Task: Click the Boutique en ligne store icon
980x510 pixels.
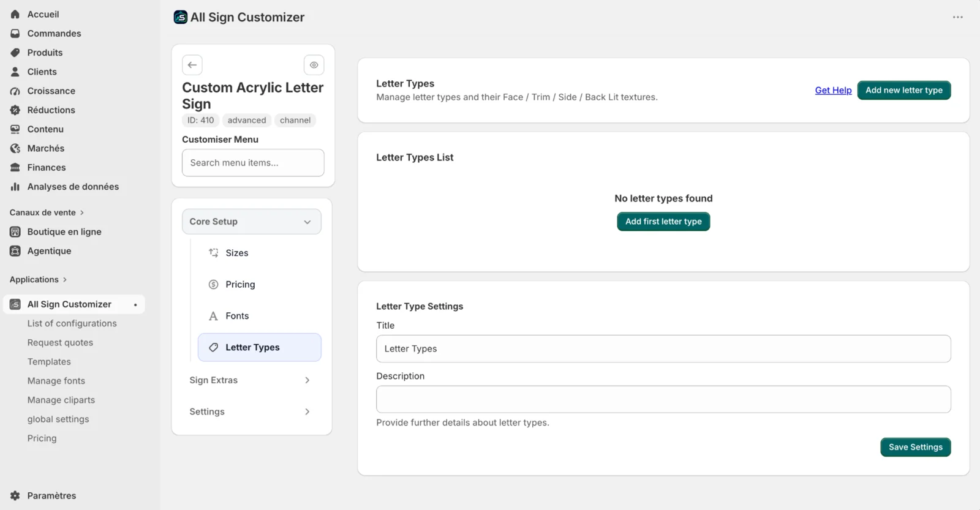Action: [15, 232]
